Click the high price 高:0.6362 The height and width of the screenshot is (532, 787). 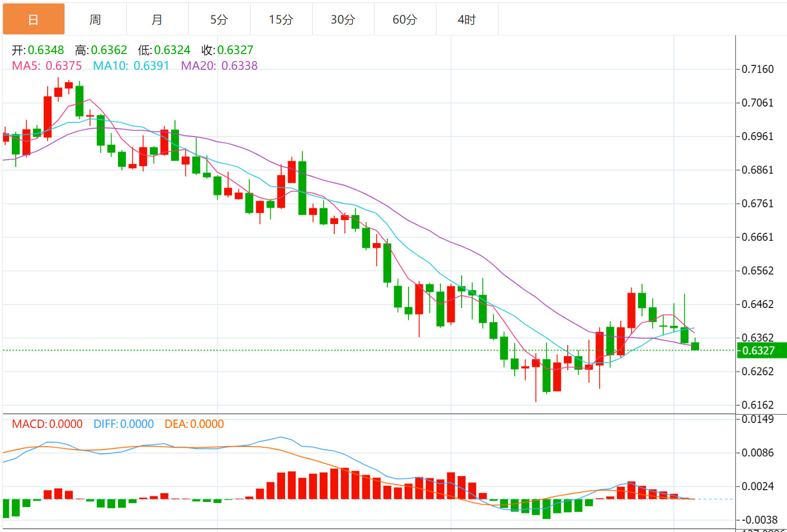point(101,50)
